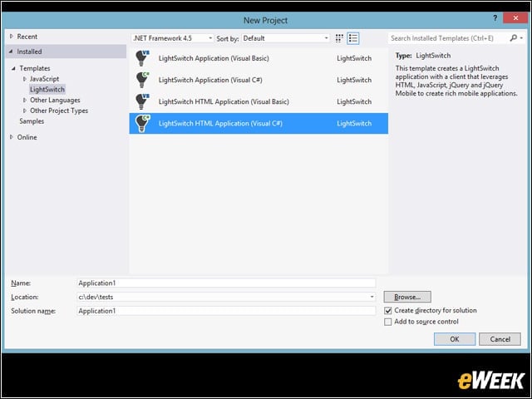Click the LightSwitch HTML Application Visual C# icon
Viewport: 532px width, 399px height.
click(x=142, y=123)
